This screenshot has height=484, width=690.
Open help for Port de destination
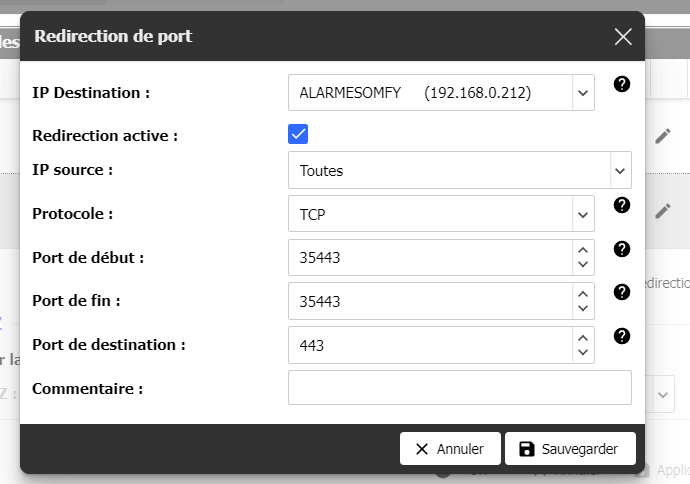(x=621, y=336)
